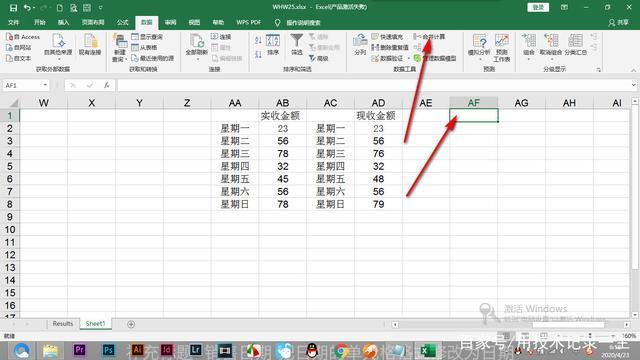640x360 pixels.
Task: Switch to the 公式 (Formulas) tab
Action: click(122, 22)
